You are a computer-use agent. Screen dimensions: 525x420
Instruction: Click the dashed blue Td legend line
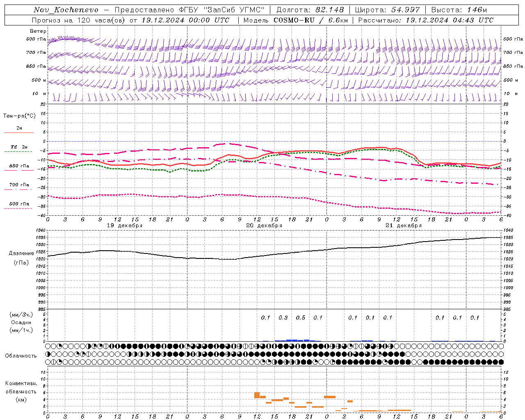(x=18, y=151)
